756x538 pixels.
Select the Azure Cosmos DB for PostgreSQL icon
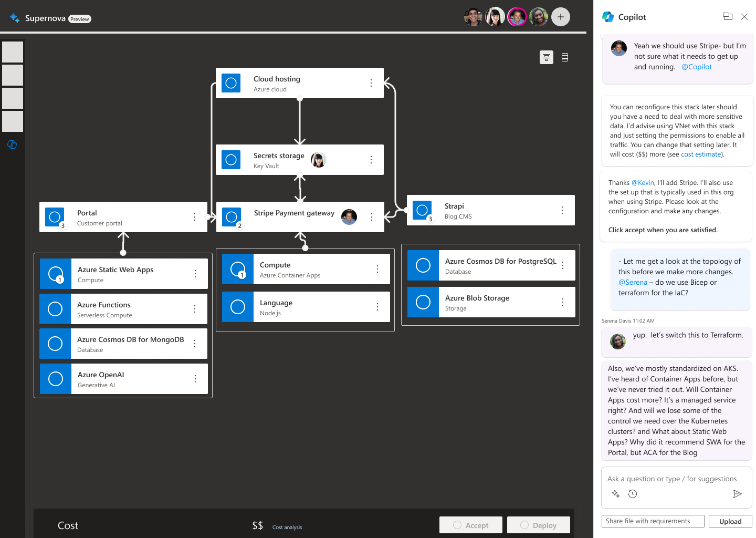(423, 265)
